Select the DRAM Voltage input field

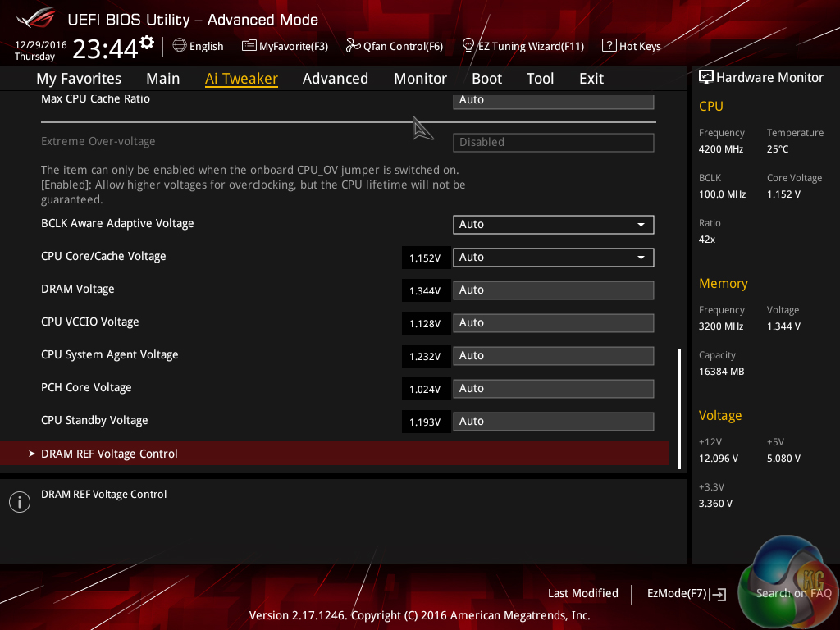(553, 290)
